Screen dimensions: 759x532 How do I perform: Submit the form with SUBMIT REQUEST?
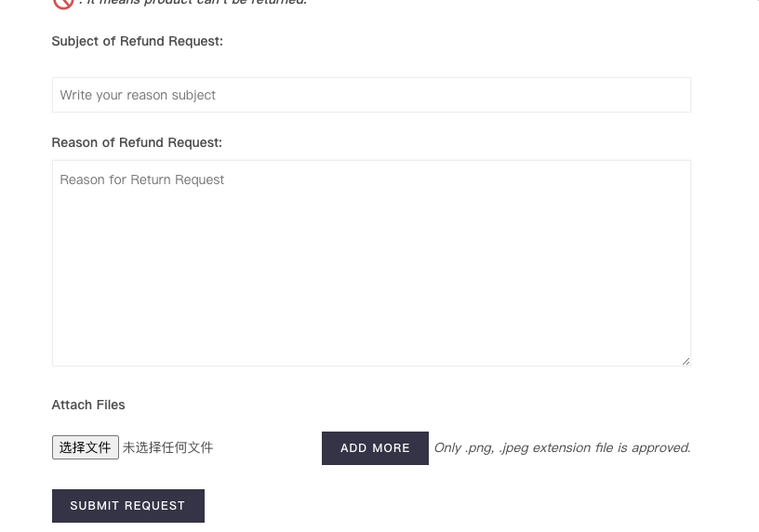tap(127, 505)
